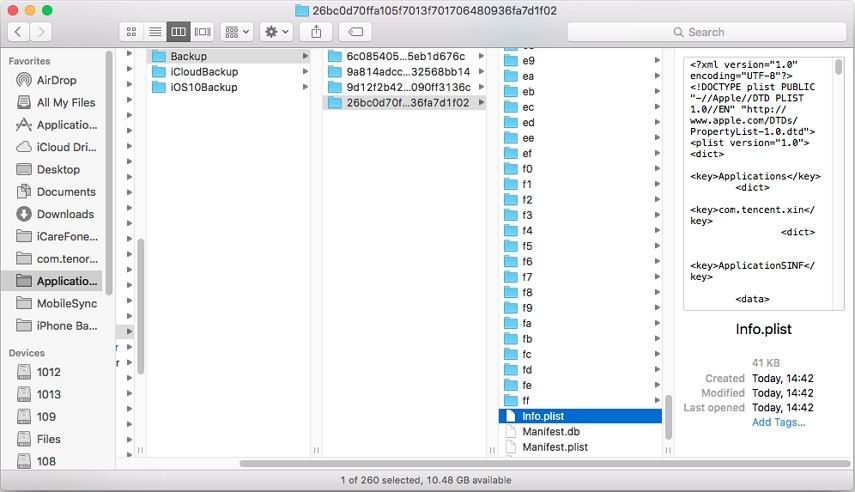Open the item arrangement dropdown
Viewport: 855px width, 492px height.
point(237,32)
